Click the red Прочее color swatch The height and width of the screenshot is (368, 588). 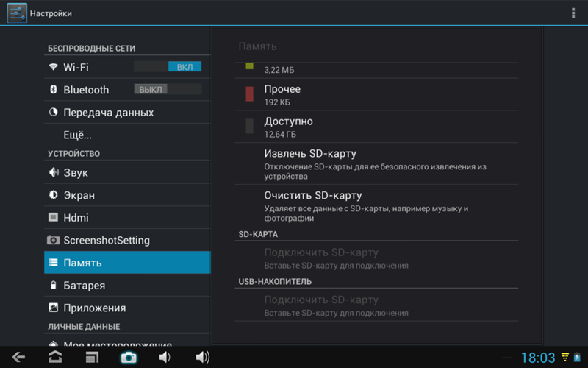coord(249,94)
